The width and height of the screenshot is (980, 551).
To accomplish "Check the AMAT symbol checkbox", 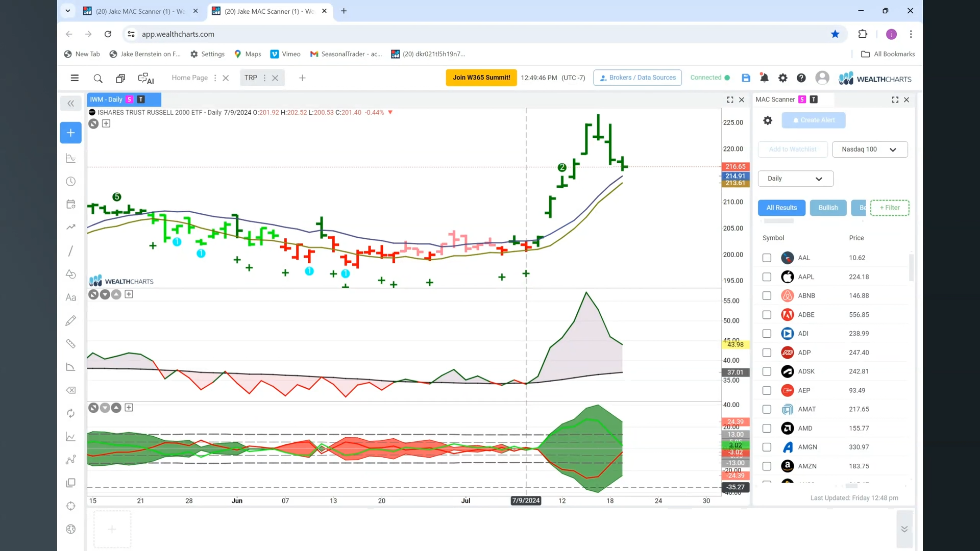I will pyautogui.click(x=767, y=409).
